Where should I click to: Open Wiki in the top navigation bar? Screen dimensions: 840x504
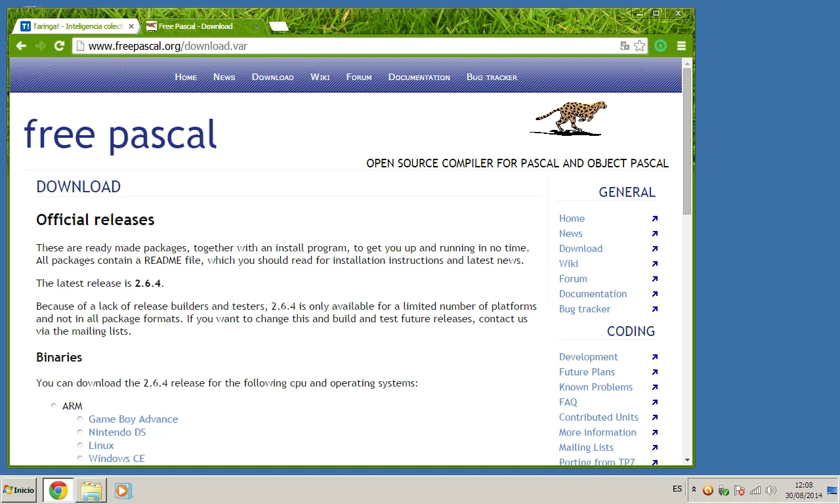click(320, 77)
